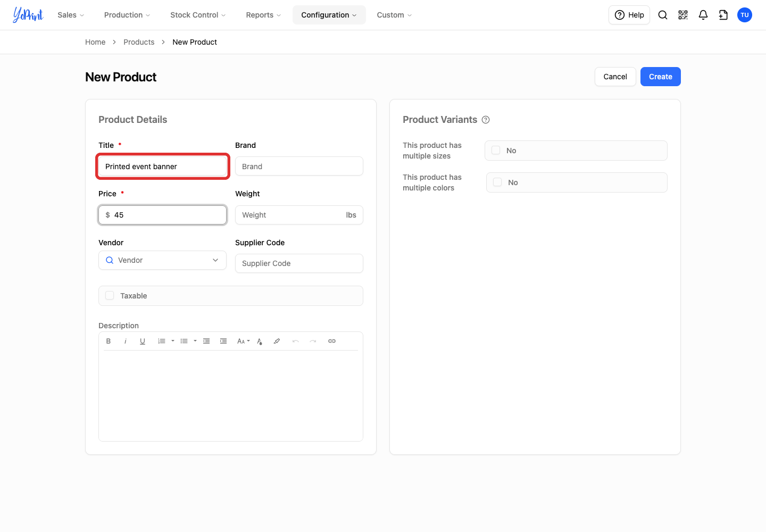Click the Supplier Code input field
This screenshot has height=532, width=766.
pyautogui.click(x=299, y=263)
